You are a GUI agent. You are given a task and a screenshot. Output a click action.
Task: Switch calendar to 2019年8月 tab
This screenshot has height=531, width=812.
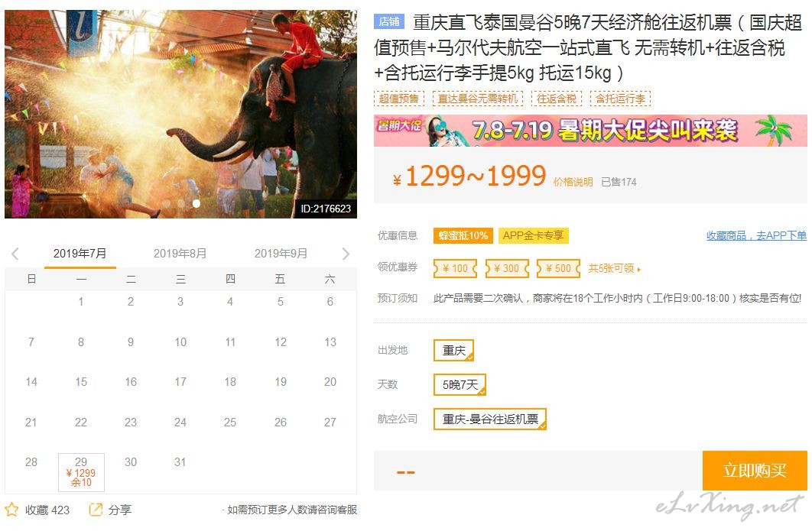point(180,254)
